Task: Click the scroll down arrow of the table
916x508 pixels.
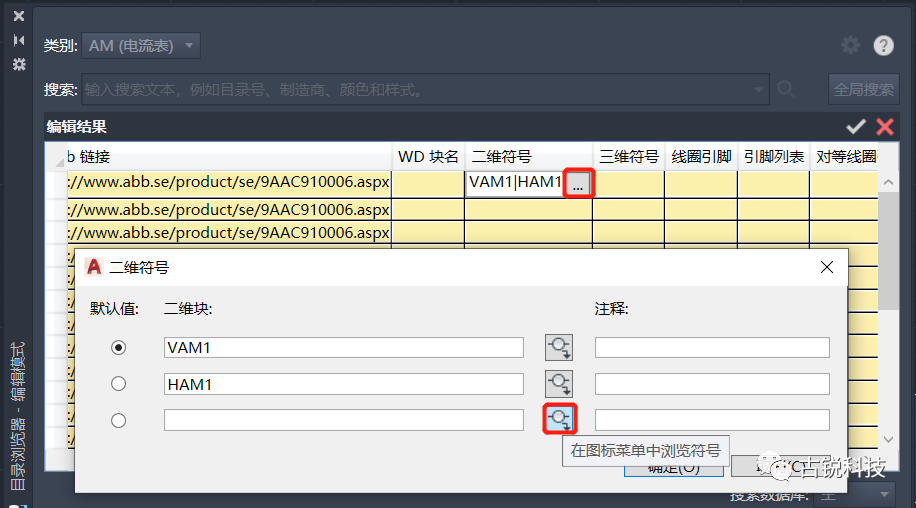Action: pos(889,439)
